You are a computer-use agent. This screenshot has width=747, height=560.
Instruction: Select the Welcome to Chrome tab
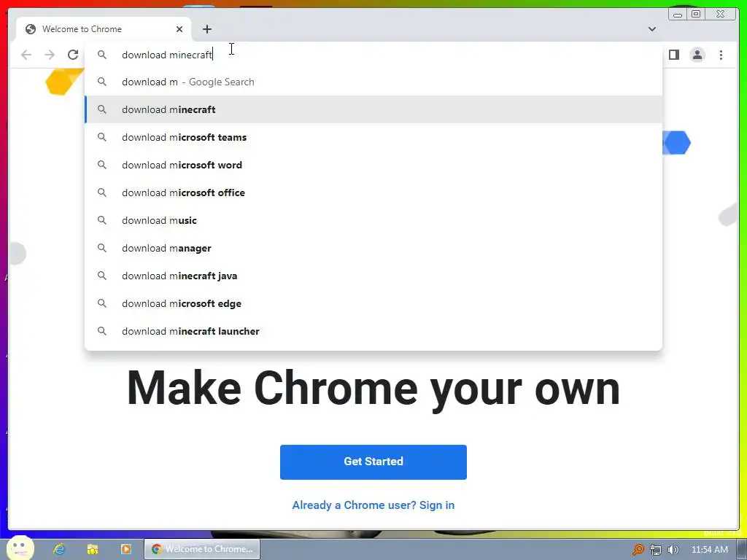104,29
